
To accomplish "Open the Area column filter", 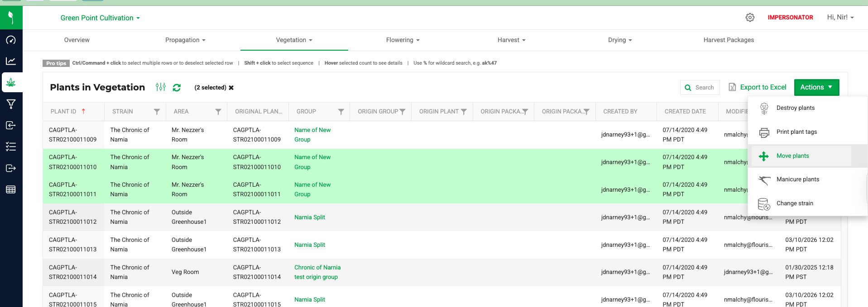I will (218, 112).
